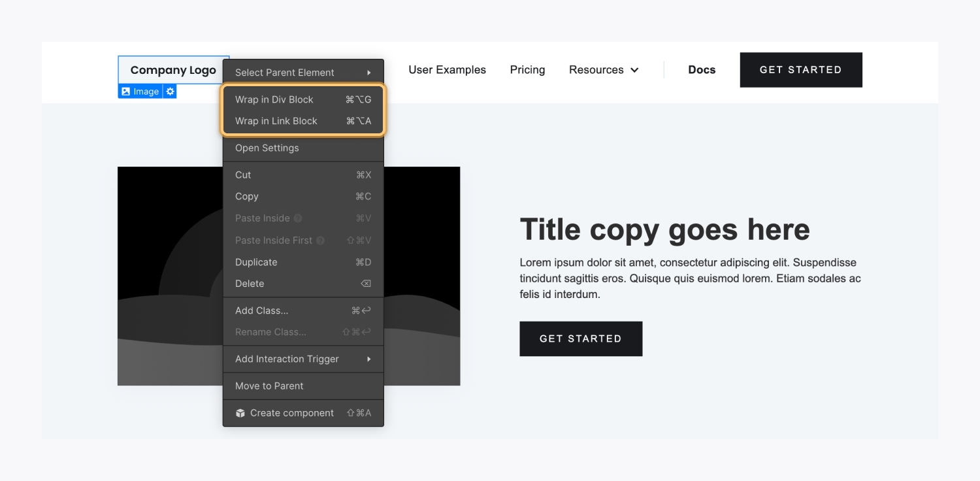Viewport: 980px width, 481px height.
Task: Click the cube icon next to Create component
Action: [240, 413]
